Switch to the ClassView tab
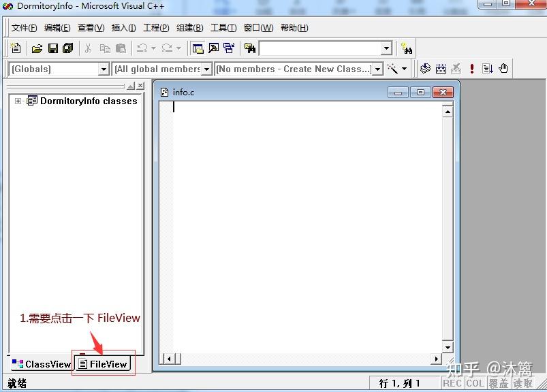 [41, 364]
